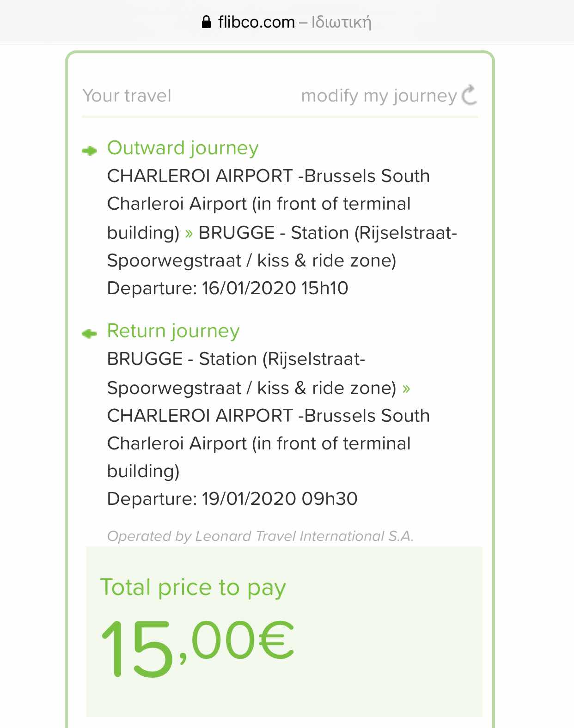Click the double chevron after kiss & ride zone in return journey
This screenshot has width=574, height=728.
(x=406, y=388)
